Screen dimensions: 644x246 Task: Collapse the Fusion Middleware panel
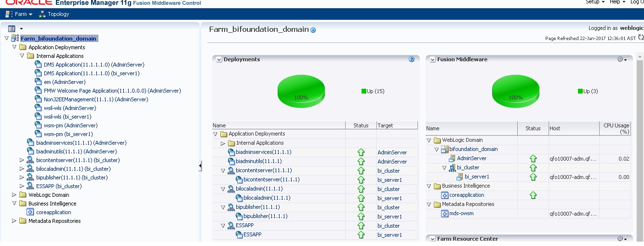[432, 59]
